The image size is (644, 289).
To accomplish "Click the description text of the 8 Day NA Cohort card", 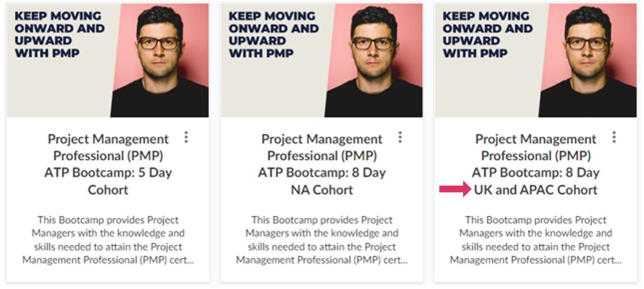I will point(321,240).
